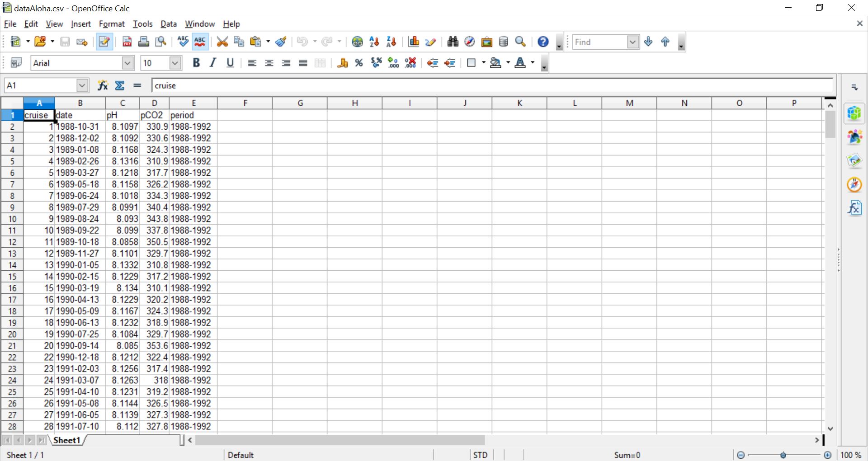Click the Document as E-mail icon
Image resolution: width=868 pixels, height=461 pixels.
[x=82, y=42]
